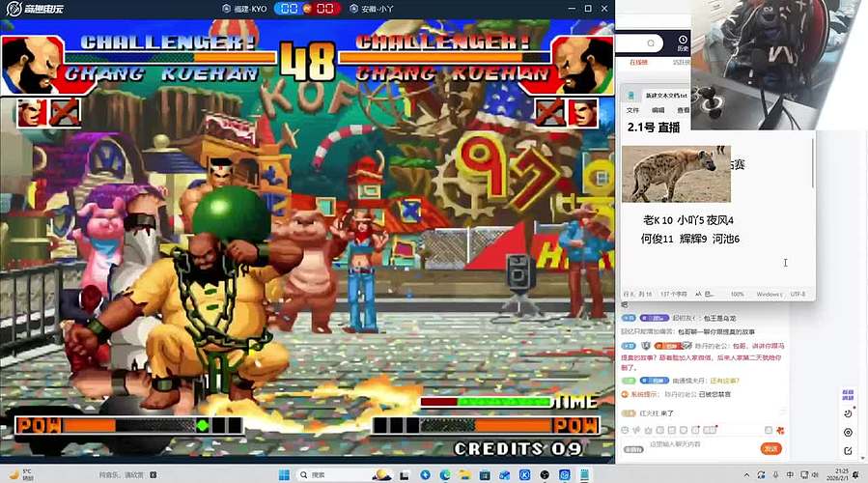868x483 pixels.
Task: Open the Windows Start button
Action: point(285,474)
